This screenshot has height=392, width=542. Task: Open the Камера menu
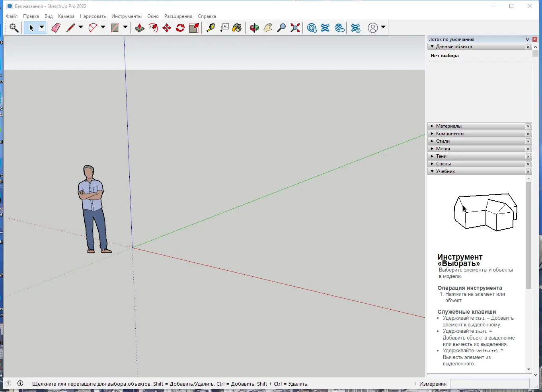coord(66,16)
